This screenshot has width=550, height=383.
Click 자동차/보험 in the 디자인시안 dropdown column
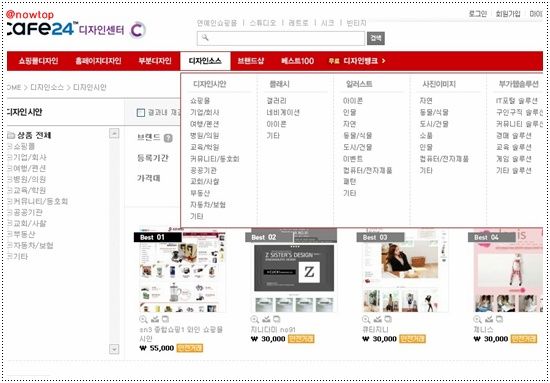point(208,204)
